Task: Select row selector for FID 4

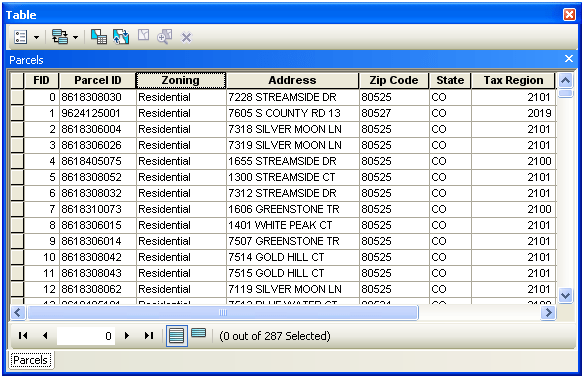Action: [x=17, y=161]
